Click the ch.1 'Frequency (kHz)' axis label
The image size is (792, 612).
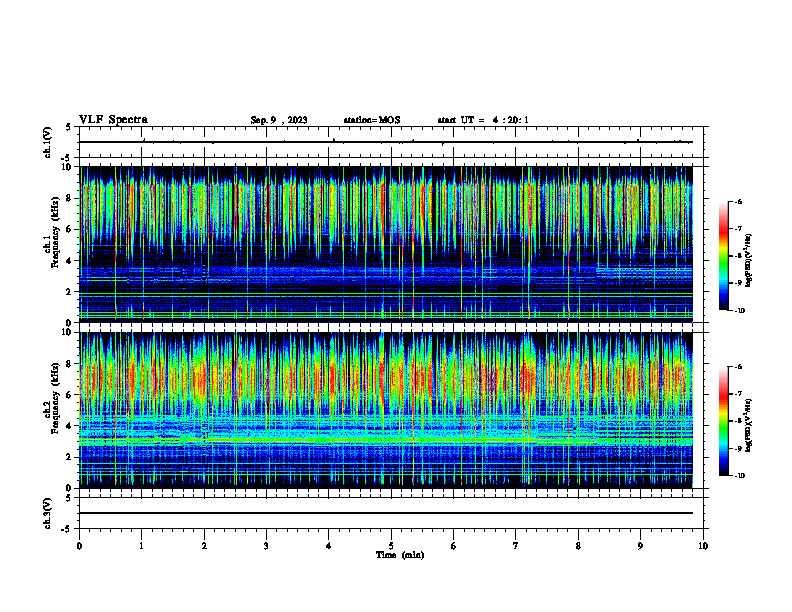55,233
